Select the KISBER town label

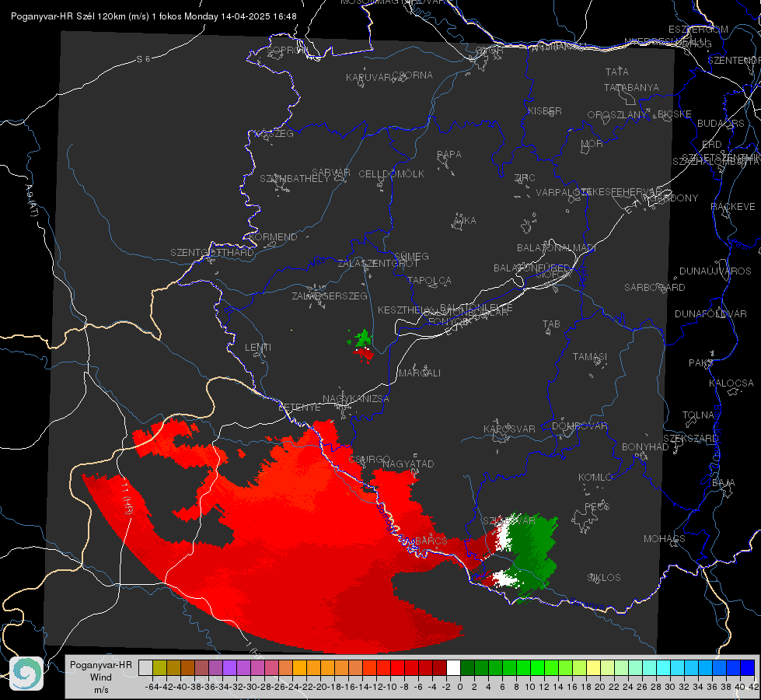click(545, 110)
